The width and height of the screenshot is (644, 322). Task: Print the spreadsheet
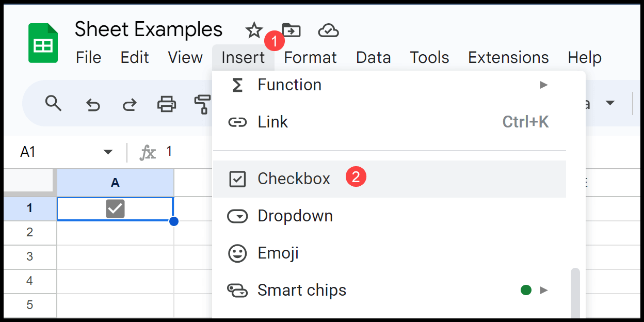166,104
